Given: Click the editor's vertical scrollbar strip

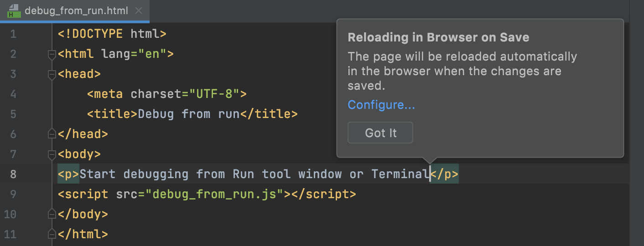Looking at the screenshot, I should point(636,137).
